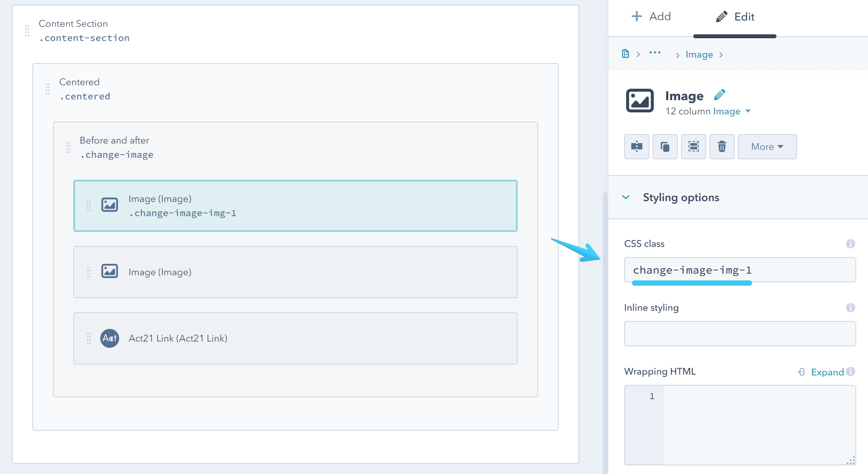The width and height of the screenshot is (868, 474).
Task: Click the dashed-border selection icon
Action: (x=693, y=147)
